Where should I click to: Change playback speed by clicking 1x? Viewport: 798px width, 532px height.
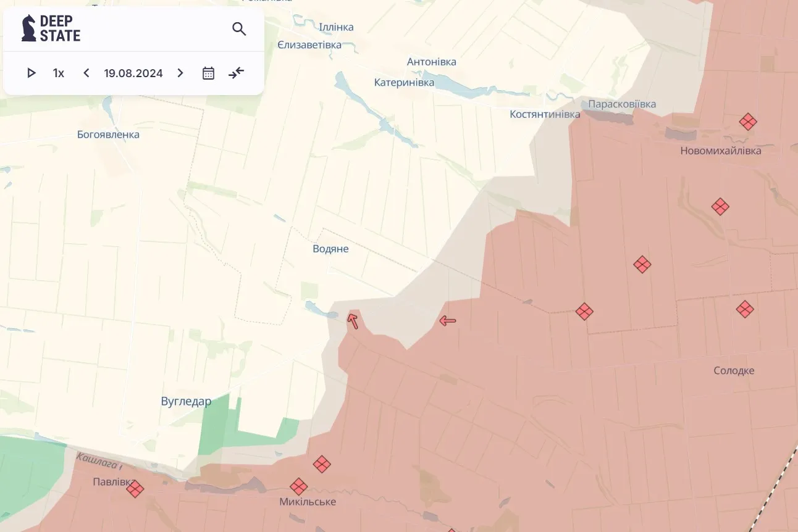click(58, 73)
